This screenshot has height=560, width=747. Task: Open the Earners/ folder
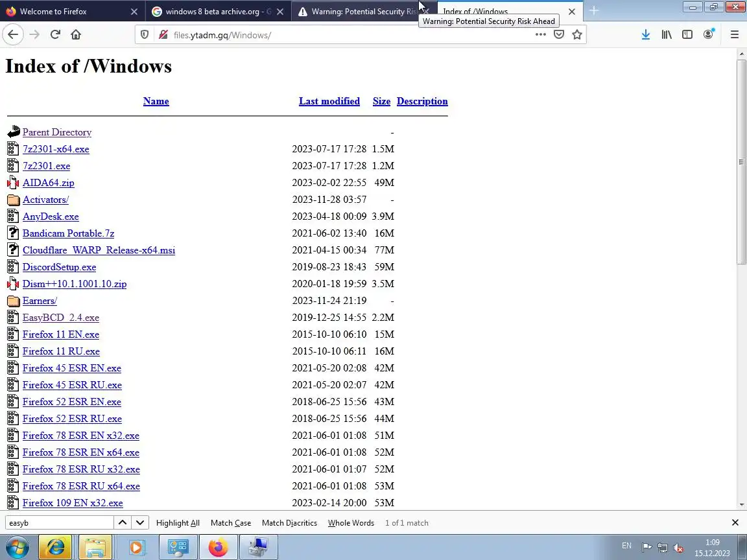[x=40, y=301]
